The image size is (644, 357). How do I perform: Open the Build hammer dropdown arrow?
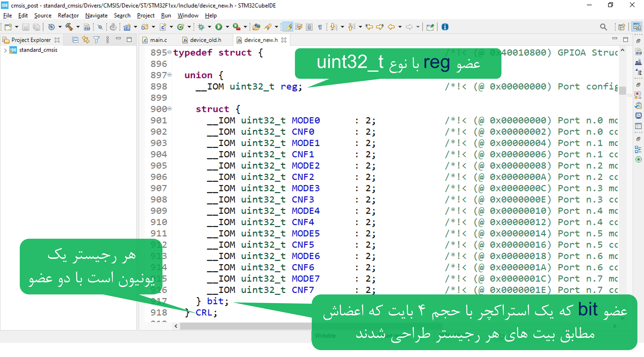pos(78,27)
